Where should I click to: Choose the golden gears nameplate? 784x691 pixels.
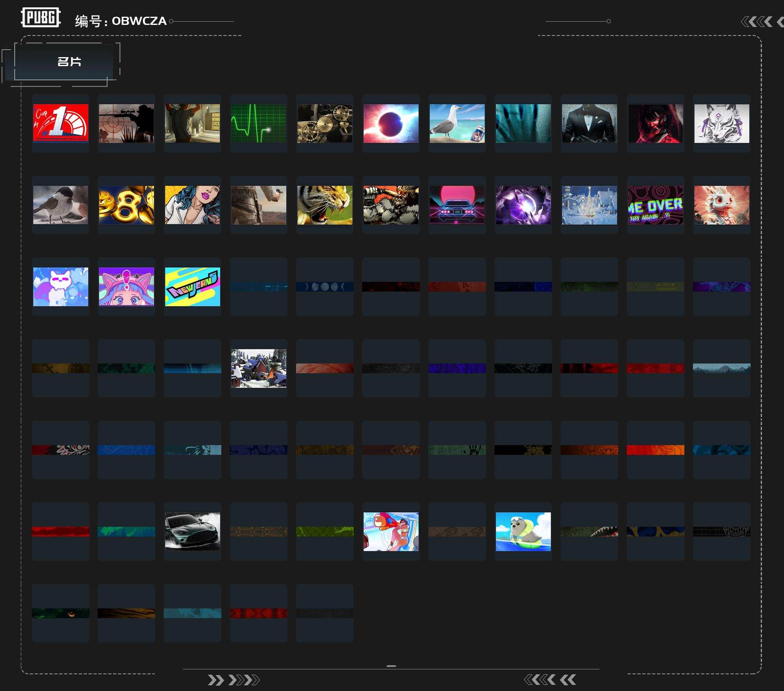325,123
